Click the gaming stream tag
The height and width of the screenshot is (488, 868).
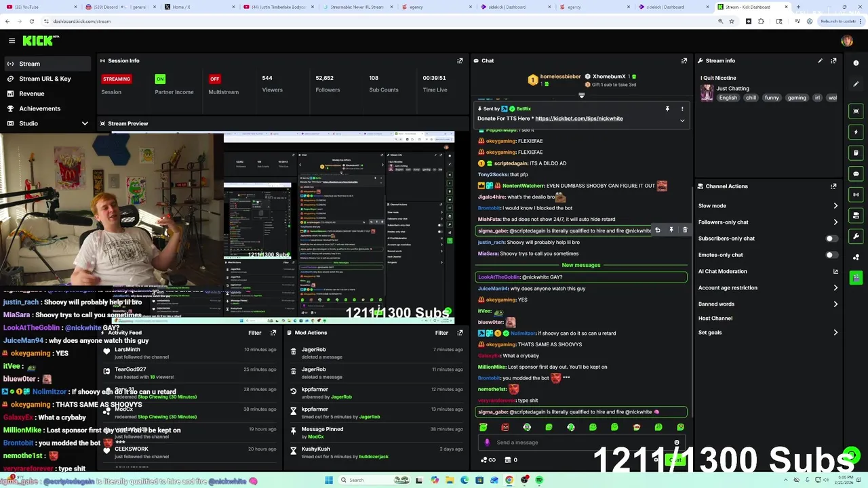(797, 98)
